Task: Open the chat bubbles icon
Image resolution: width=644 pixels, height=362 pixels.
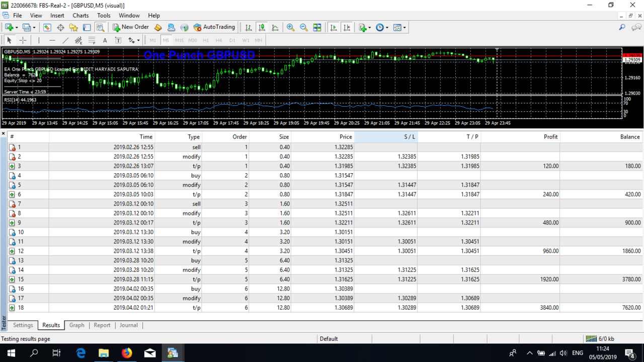Action: (x=636, y=27)
